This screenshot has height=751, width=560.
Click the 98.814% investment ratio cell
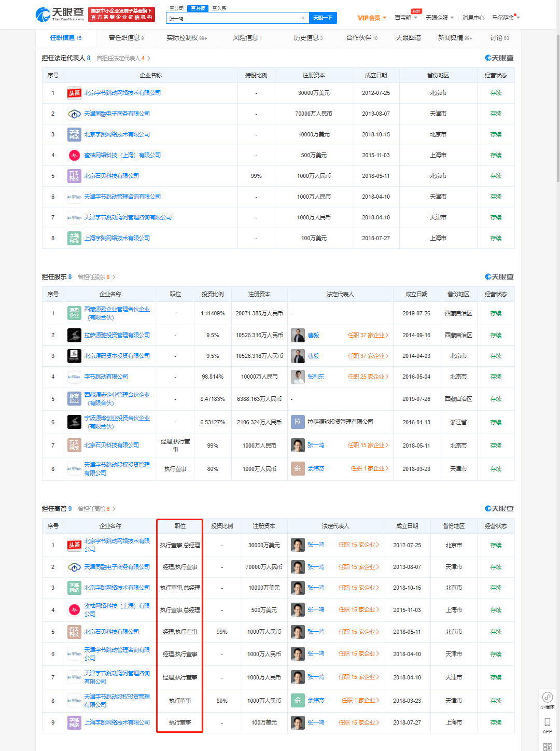[213, 377]
